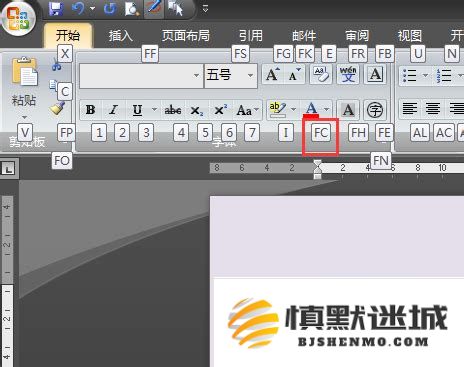This screenshot has width=464, height=367.
Task: Select the Format Painter brush
Action: (x=57, y=108)
